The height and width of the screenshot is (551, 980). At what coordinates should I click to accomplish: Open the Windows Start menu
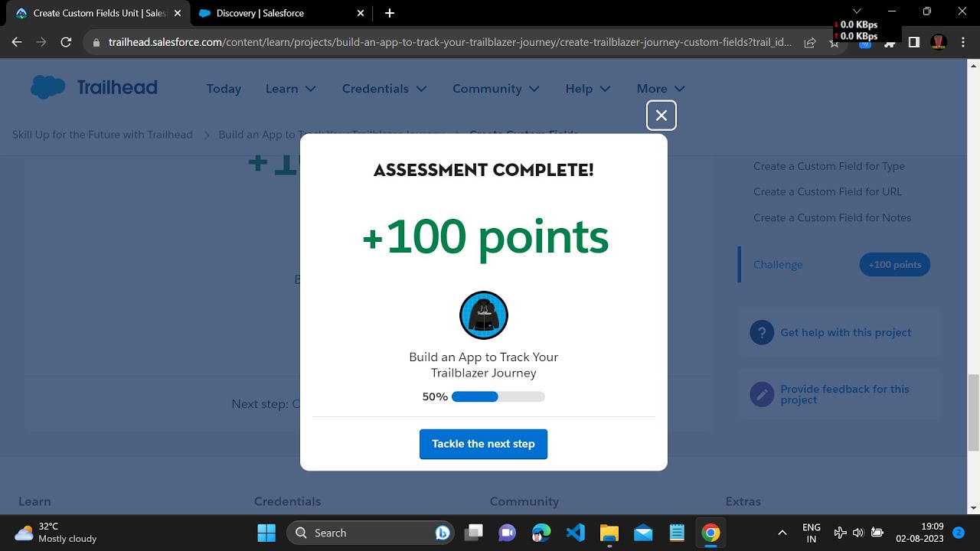(266, 533)
